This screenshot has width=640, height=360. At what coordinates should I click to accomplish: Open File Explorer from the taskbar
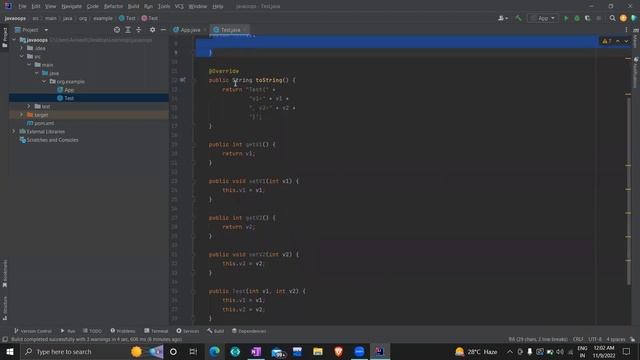pyautogui.click(x=318, y=351)
